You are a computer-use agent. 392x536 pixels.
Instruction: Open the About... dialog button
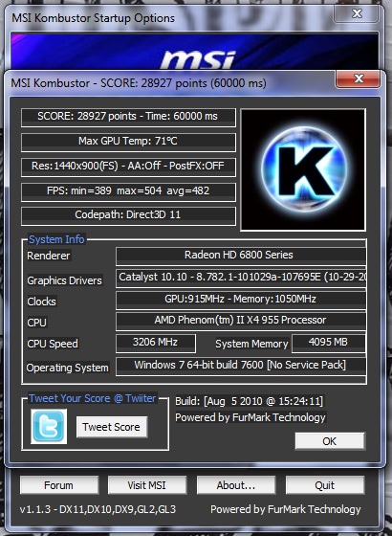(x=236, y=485)
